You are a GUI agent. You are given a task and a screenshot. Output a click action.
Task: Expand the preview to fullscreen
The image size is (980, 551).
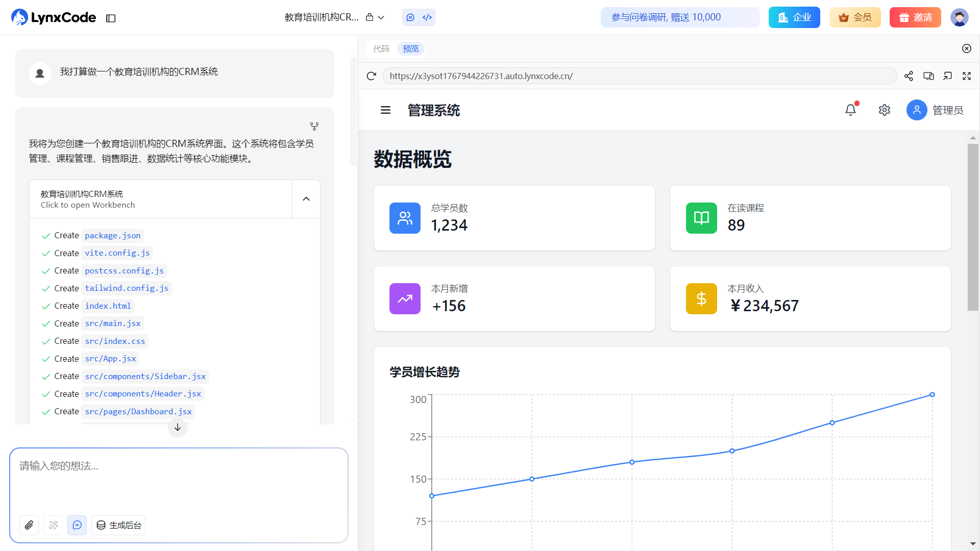pos(967,76)
